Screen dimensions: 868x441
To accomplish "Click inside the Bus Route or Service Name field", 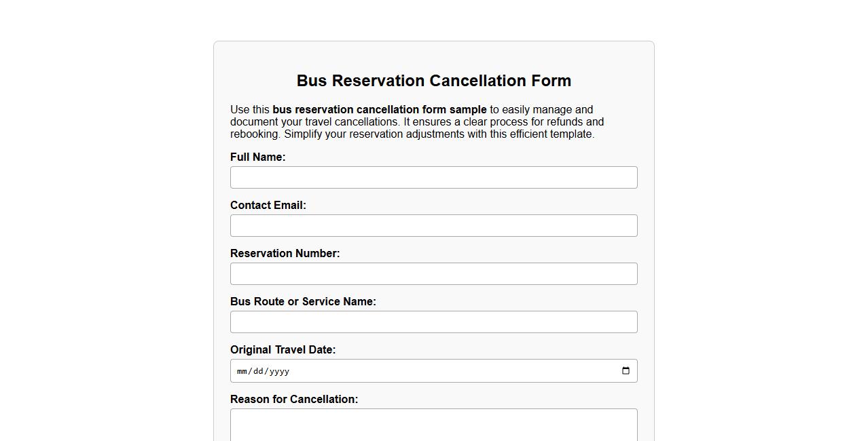I will (x=433, y=322).
